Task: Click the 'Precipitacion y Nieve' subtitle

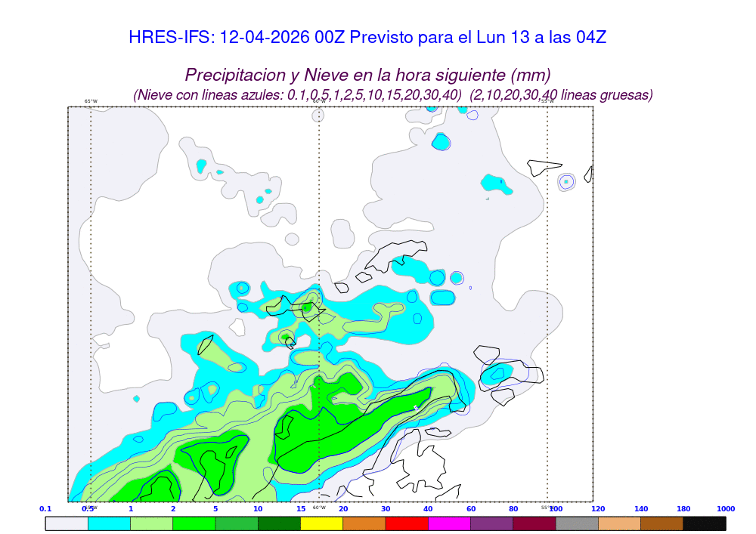Action: [x=367, y=75]
